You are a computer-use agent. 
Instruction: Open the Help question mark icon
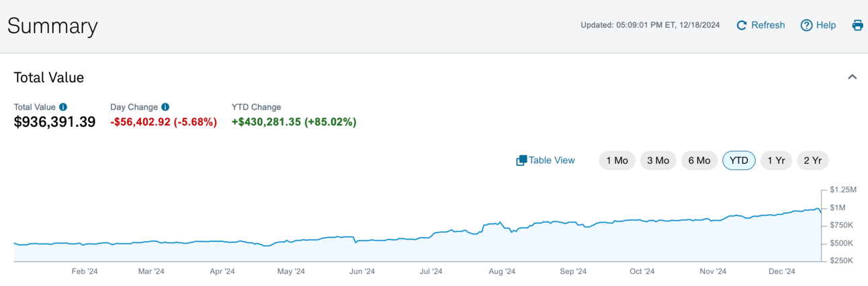click(x=806, y=26)
